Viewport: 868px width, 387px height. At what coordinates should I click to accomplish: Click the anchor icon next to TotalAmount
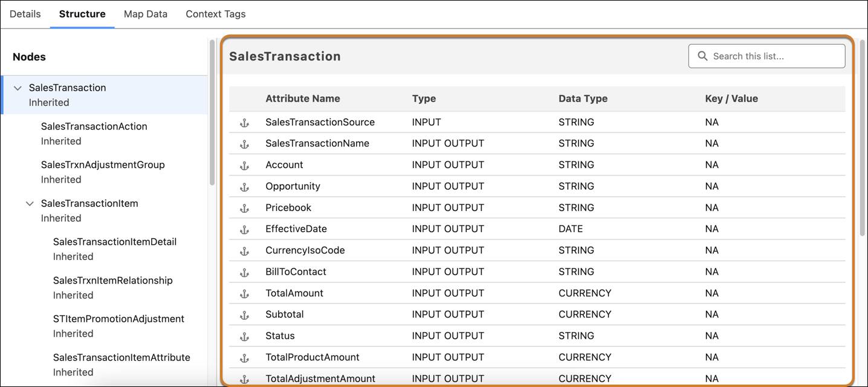point(244,293)
